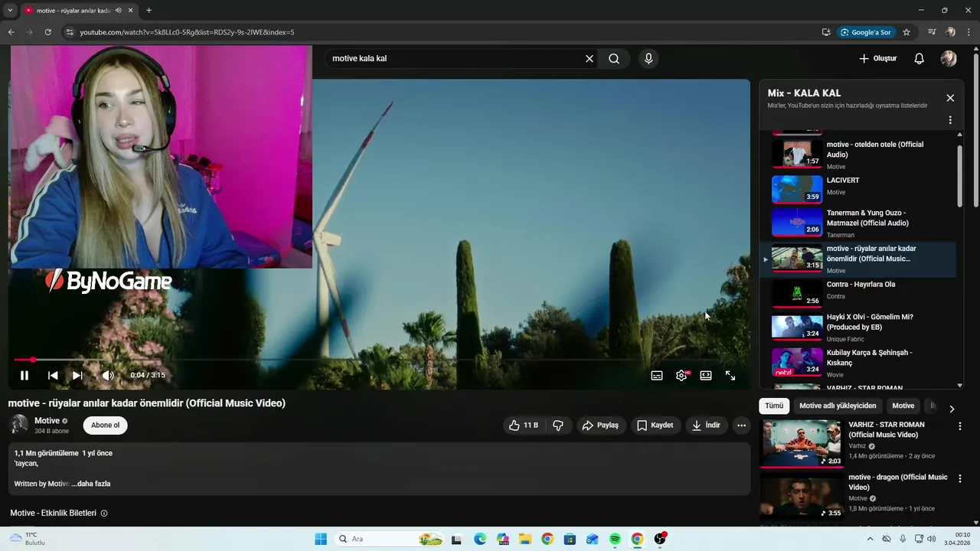Image resolution: width=980 pixels, height=551 pixels.
Task: Clear the search box text
Action: coord(590,58)
